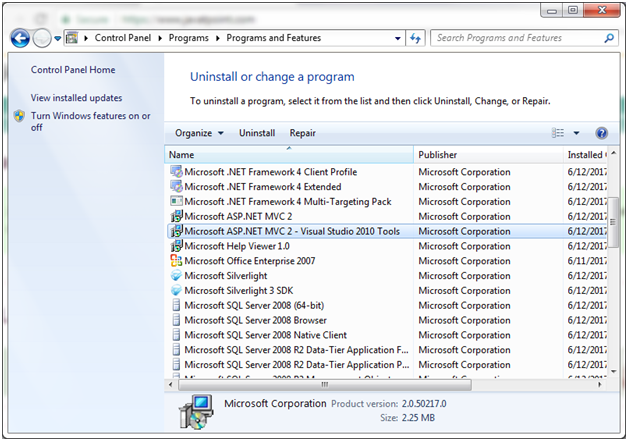This screenshot has width=628, height=441.
Task: Click the vertical scrollbar thumb
Action: tap(613, 222)
